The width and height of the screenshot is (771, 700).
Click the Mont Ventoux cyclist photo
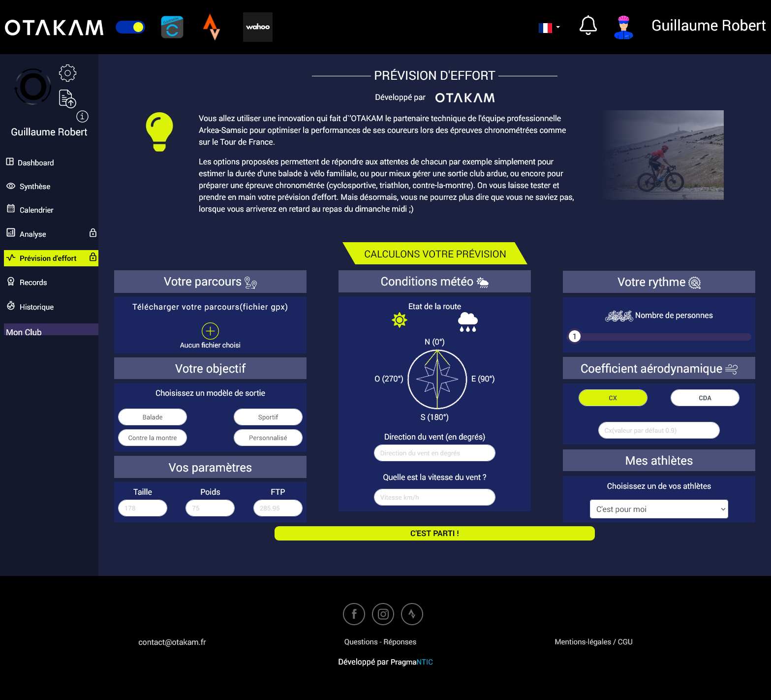pyautogui.click(x=663, y=155)
